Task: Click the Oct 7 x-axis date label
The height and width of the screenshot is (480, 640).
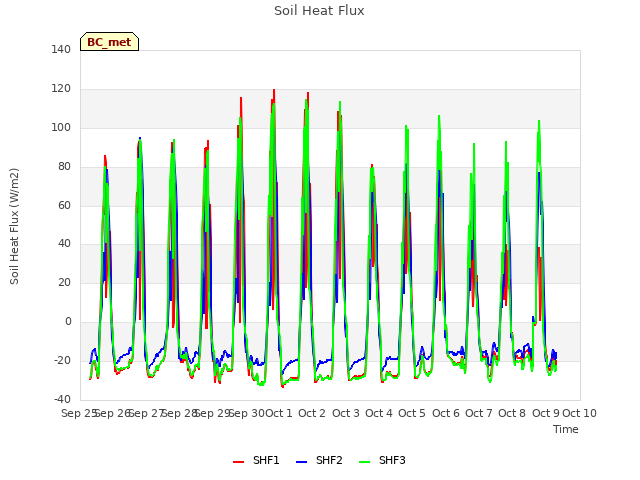Action: click(x=479, y=413)
